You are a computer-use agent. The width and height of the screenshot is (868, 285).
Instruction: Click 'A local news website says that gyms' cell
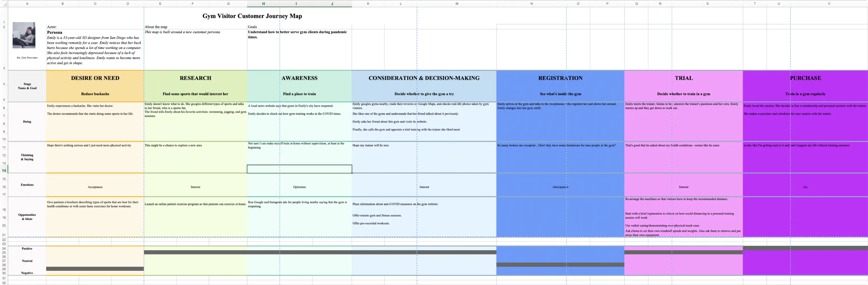290,106
